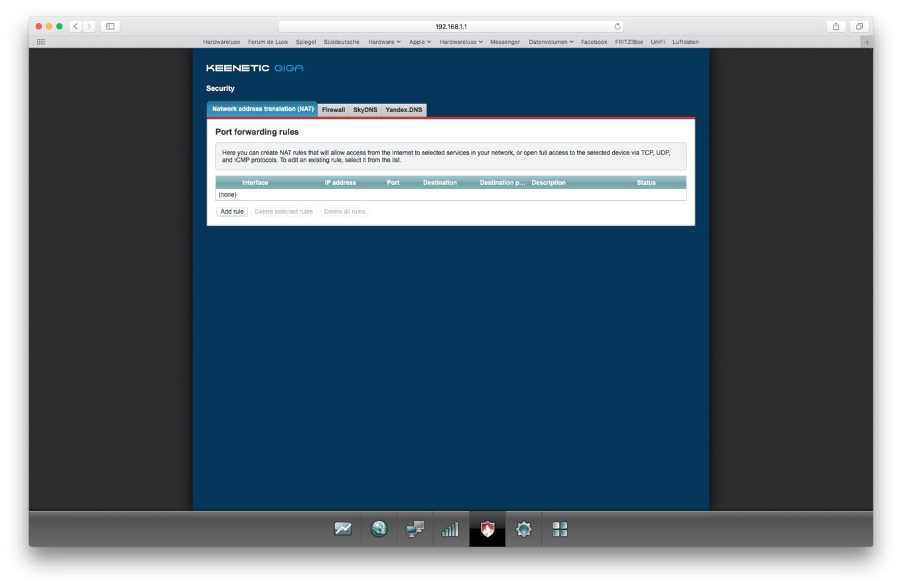Open the System settings gear icon
902x588 pixels.
pos(523,529)
